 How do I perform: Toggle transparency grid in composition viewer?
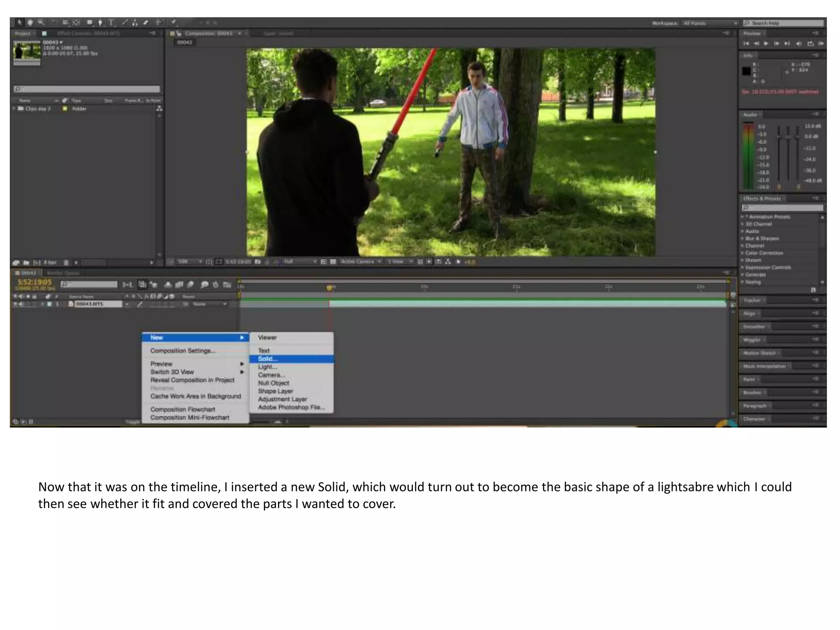pyautogui.click(x=333, y=262)
